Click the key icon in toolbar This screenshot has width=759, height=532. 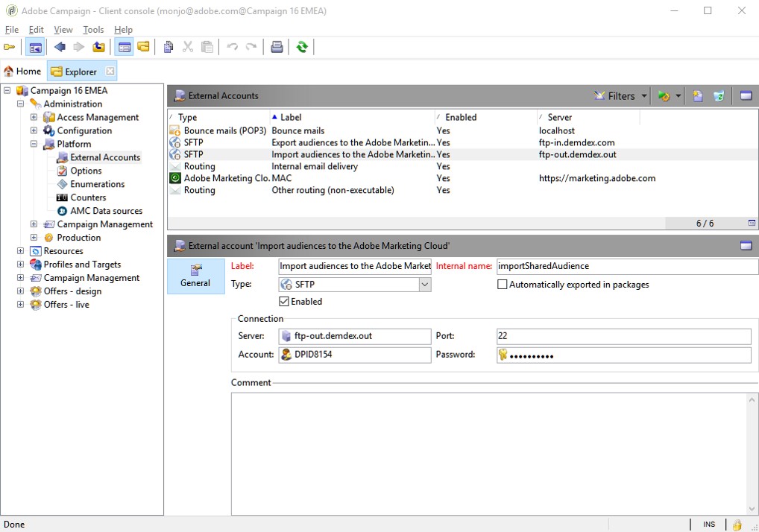tap(9, 47)
